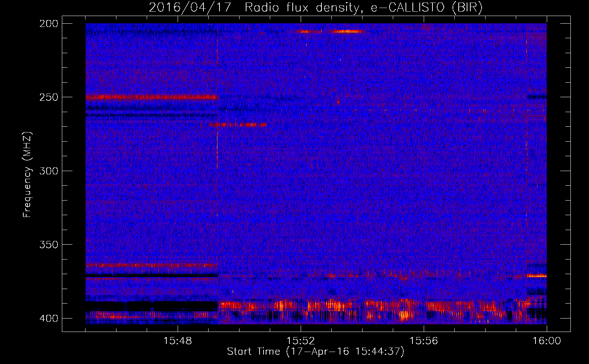Click the 'Start Time (17-Apr-16 15:44:37)' label

tap(316, 352)
